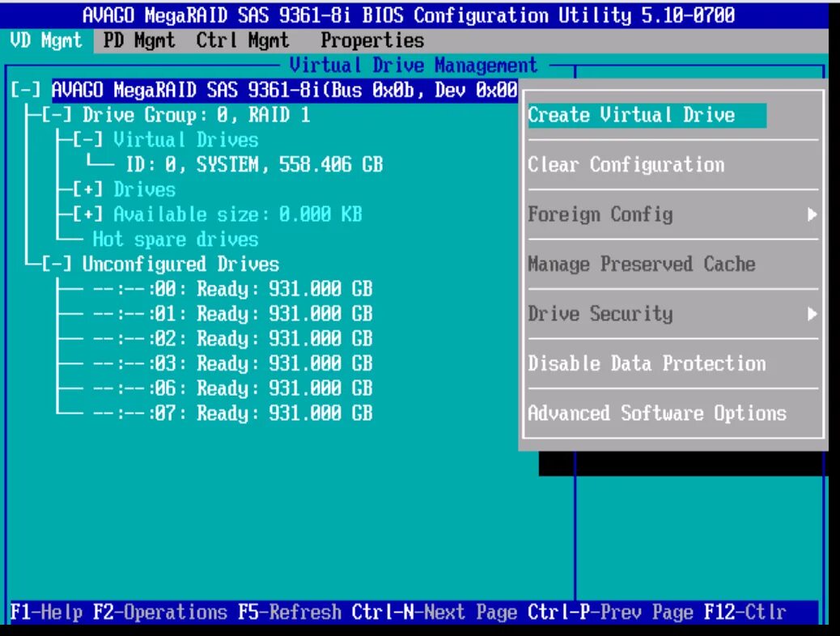840x636 pixels.
Task: Select unconfigured drive :00 Ready 931.000 GB
Action: (x=232, y=289)
